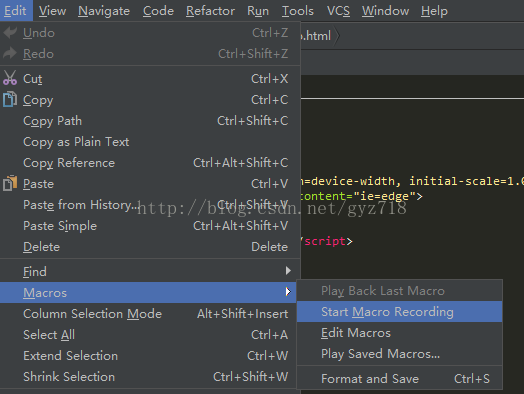Open the Window menu

pyautogui.click(x=385, y=11)
